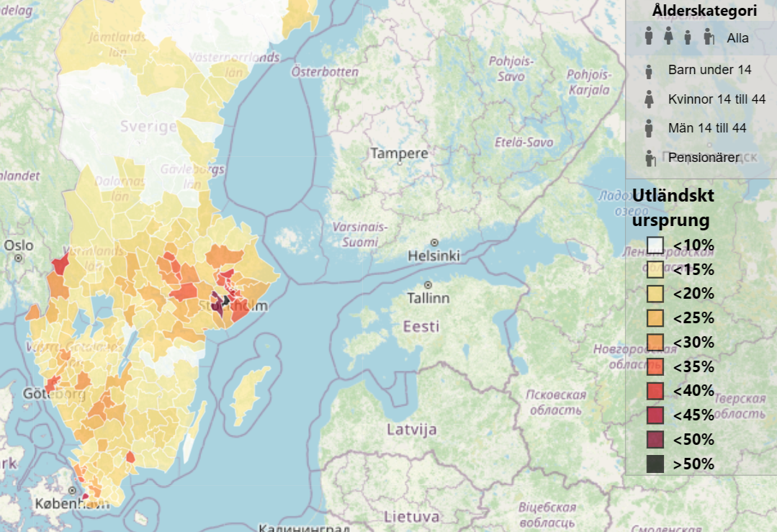
Task: Select the Gotland island region on the map
Action: (250, 389)
